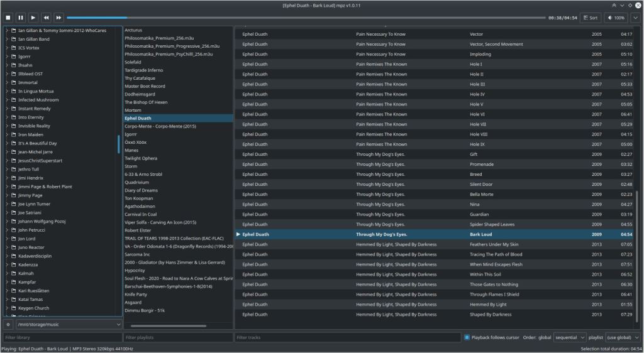Viewport: 644px width, 353px height.
Task: Skip to the previous track
Action: click(46, 18)
